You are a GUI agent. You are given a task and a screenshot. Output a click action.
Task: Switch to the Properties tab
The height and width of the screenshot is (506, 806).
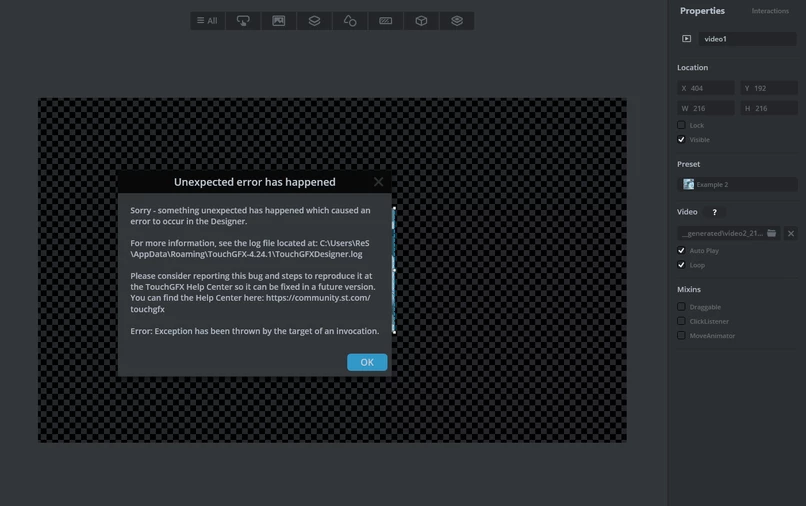tap(702, 11)
